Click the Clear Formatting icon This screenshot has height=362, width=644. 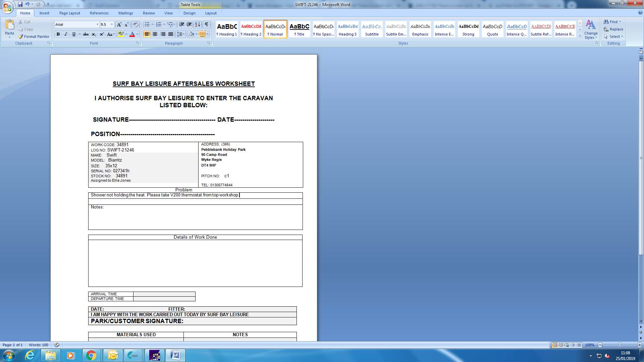[x=136, y=24]
